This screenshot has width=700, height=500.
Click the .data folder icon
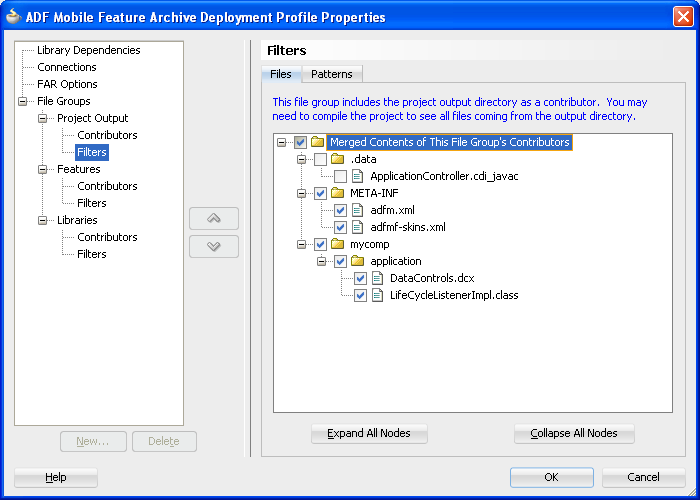pos(338,159)
